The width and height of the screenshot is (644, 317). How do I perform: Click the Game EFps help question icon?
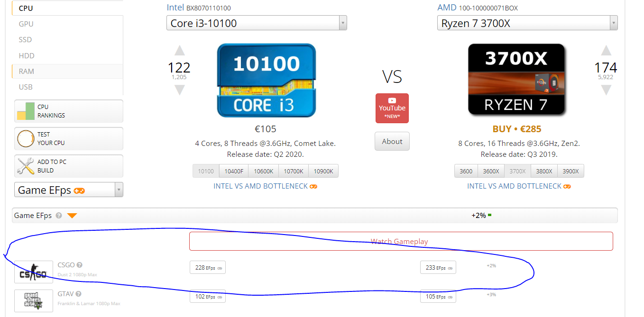59,215
